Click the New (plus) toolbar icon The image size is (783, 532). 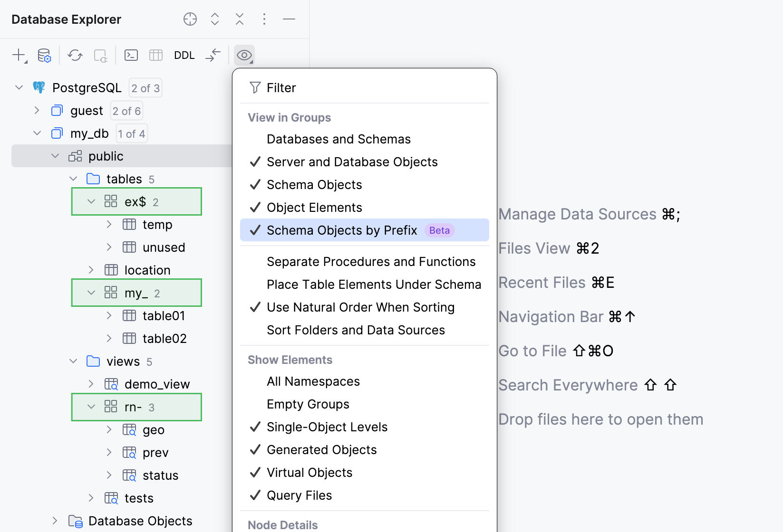click(19, 55)
